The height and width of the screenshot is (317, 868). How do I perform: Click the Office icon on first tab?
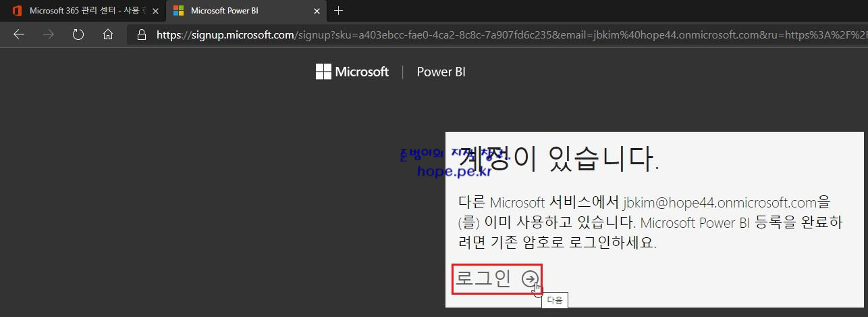16,11
